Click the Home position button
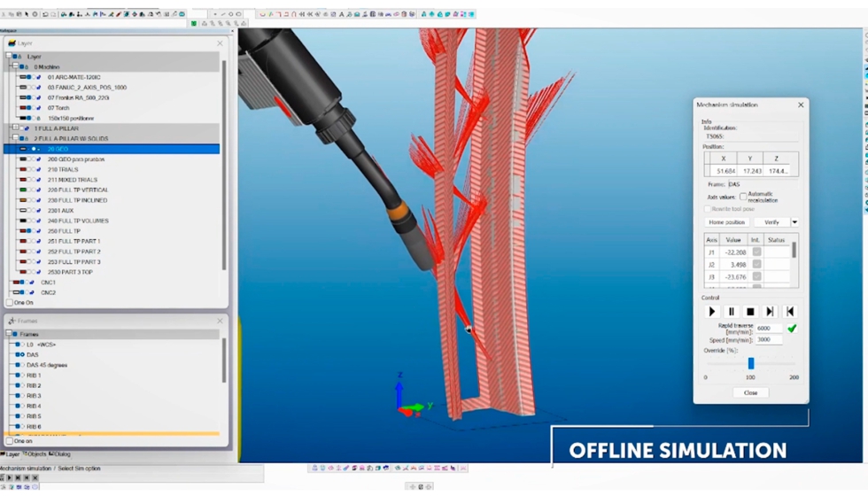This screenshot has height=496, width=868. click(727, 222)
